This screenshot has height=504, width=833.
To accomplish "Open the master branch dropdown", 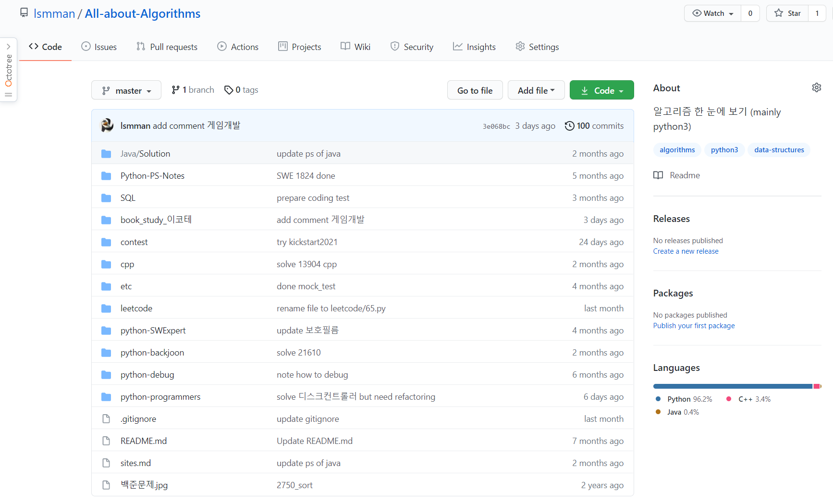I will point(126,90).
